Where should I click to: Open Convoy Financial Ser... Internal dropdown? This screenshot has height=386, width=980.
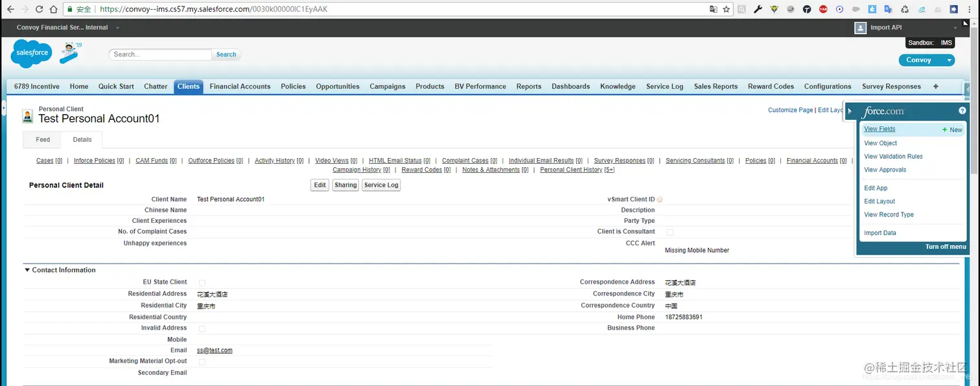117,28
